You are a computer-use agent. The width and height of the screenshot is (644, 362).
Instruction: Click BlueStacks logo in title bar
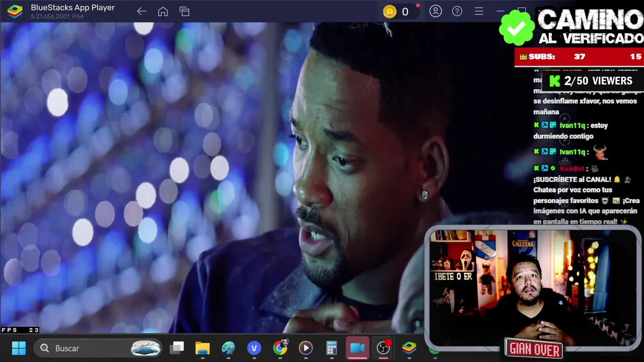(15, 11)
